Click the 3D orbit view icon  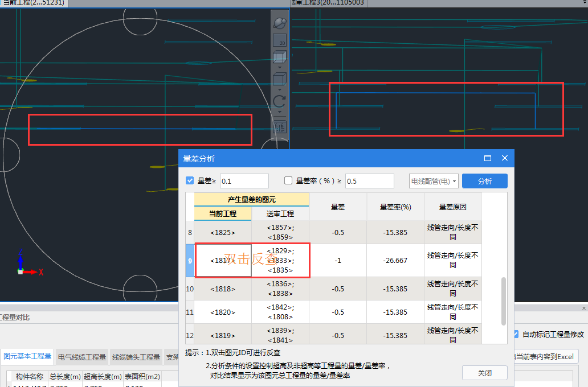(x=280, y=23)
